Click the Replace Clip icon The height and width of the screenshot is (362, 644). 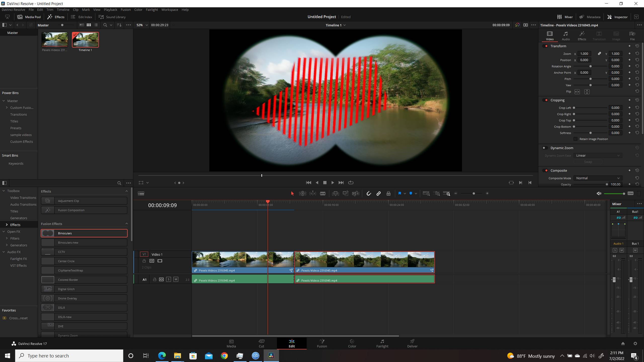click(355, 193)
